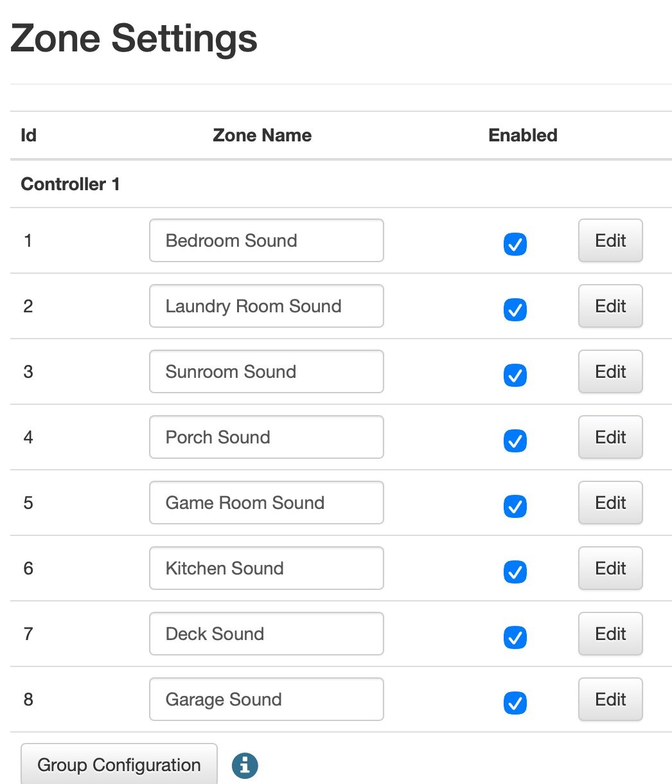The width and height of the screenshot is (672, 784).
Task: Edit the Porch Sound zone
Action: click(x=610, y=438)
